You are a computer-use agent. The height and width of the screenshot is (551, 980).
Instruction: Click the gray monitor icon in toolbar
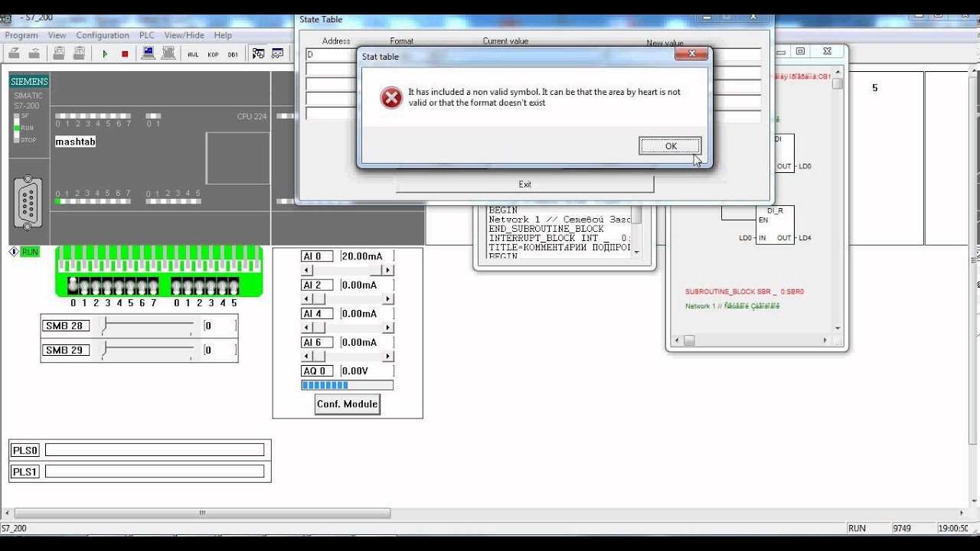pyautogui.click(x=168, y=54)
